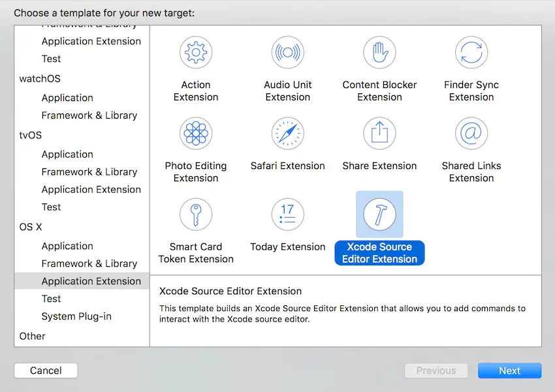
Task: Select Test under tvOS
Action: click(51, 207)
